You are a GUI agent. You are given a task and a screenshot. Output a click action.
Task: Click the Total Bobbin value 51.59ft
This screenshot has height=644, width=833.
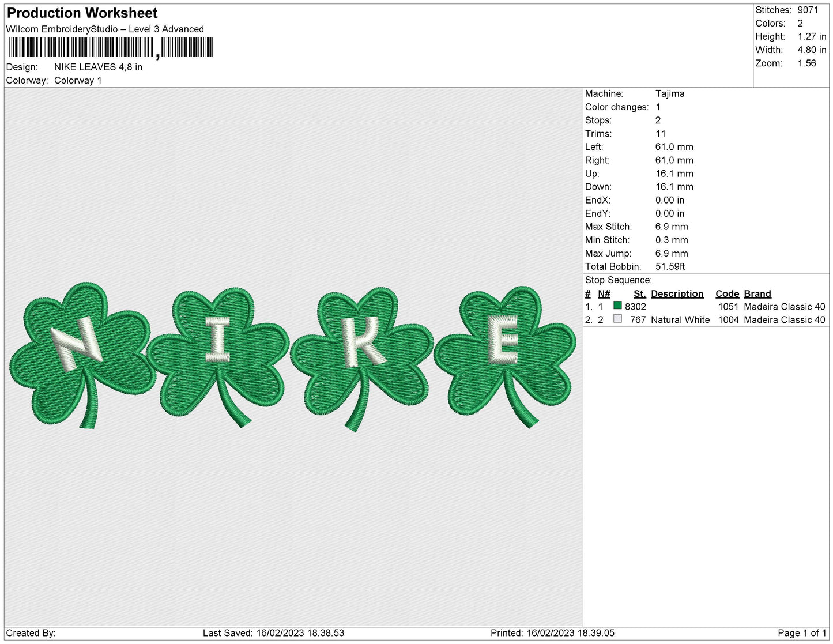point(670,266)
